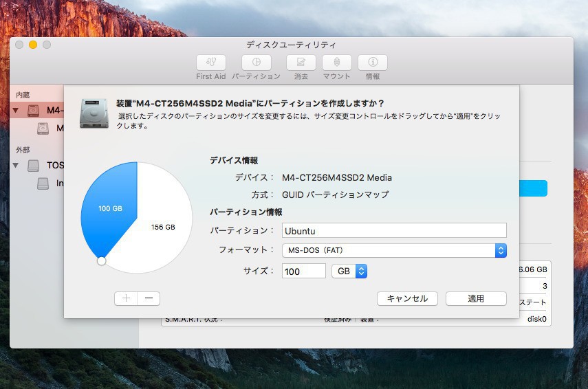Open the GB size unit dropdown
Screen dimensions: 588x389
pos(349,271)
